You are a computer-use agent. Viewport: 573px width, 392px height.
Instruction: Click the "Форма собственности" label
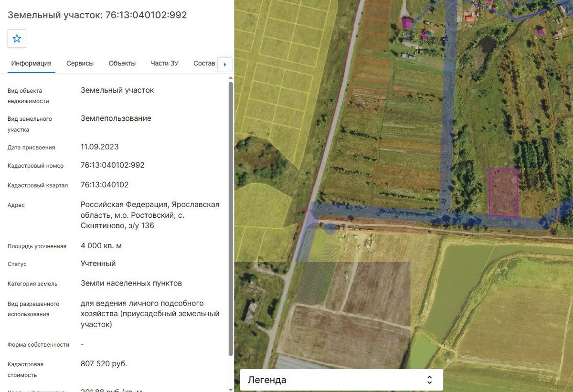pyautogui.click(x=39, y=345)
